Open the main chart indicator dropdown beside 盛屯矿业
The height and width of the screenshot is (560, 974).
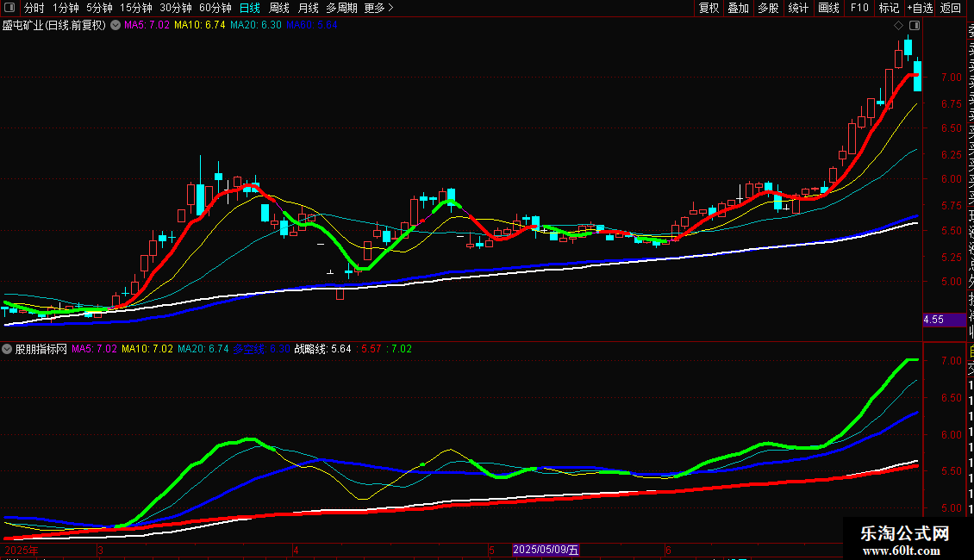(116, 26)
